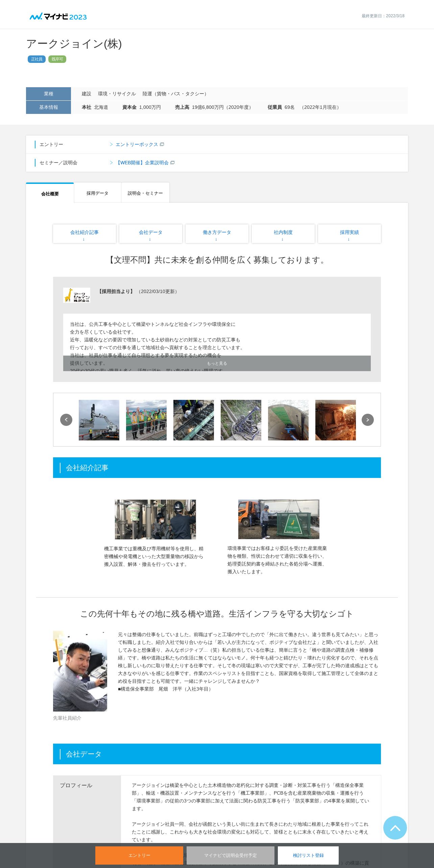
Task: Click the プロフィール row label
Action: click(76, 785)
